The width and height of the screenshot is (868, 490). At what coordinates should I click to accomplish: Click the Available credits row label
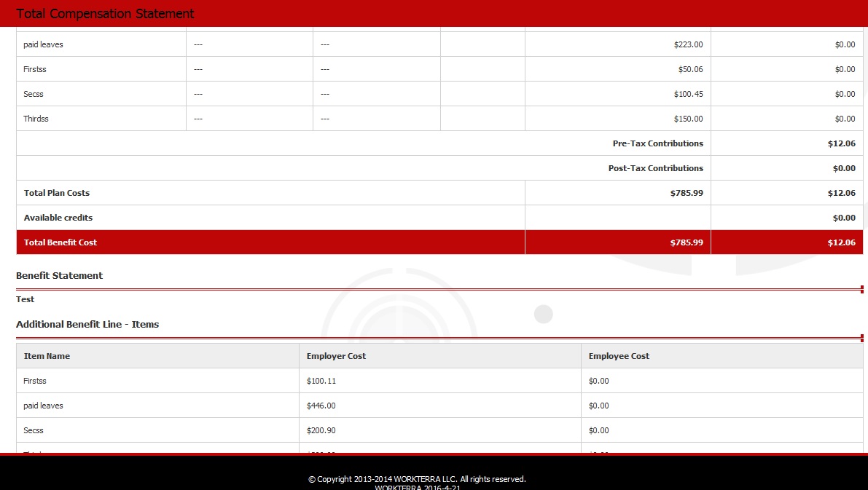point(58,218)
